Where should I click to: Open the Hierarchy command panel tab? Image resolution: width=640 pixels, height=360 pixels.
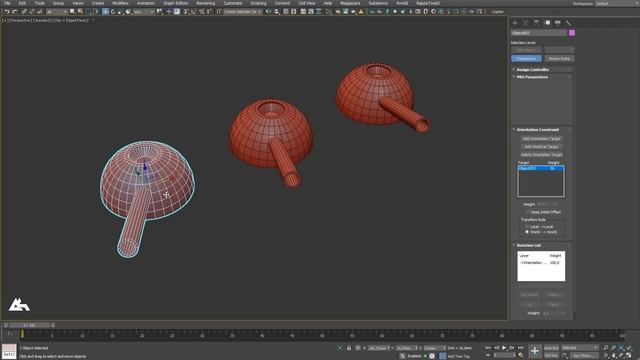[536, 23]
